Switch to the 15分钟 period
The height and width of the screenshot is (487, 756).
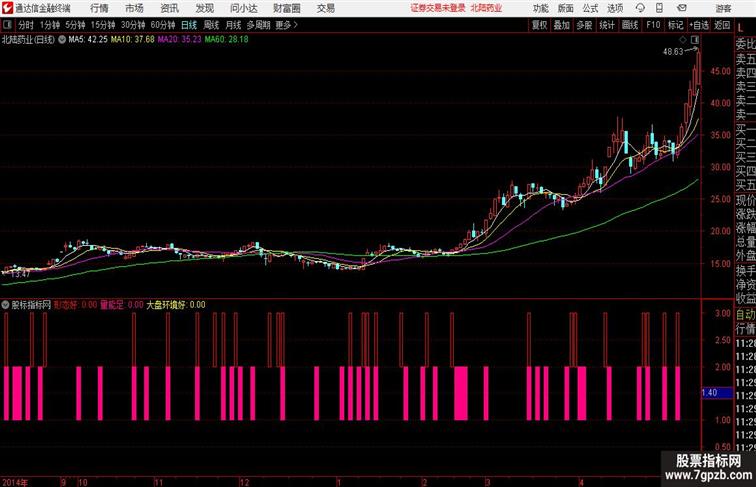coord(103,25)
